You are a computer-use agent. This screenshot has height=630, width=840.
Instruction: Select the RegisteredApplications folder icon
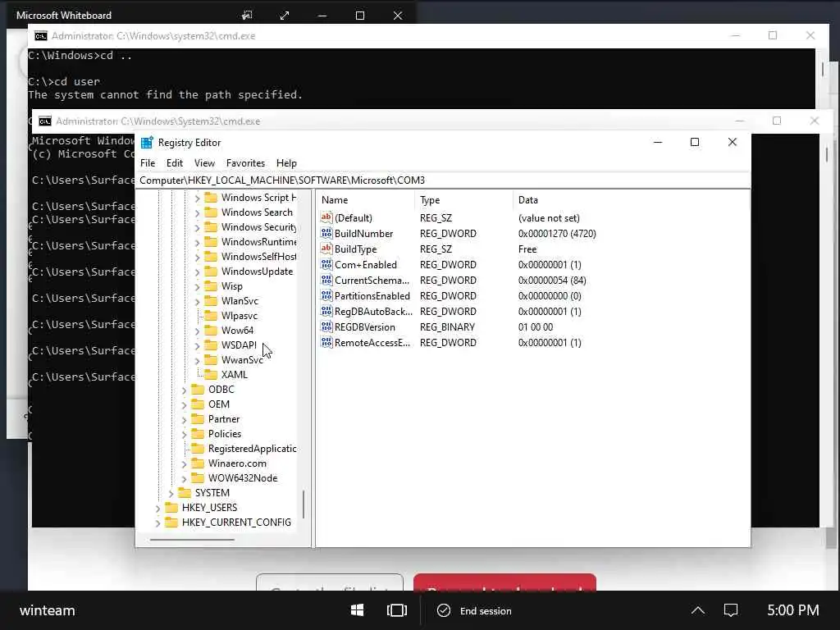tap(199, 449)
